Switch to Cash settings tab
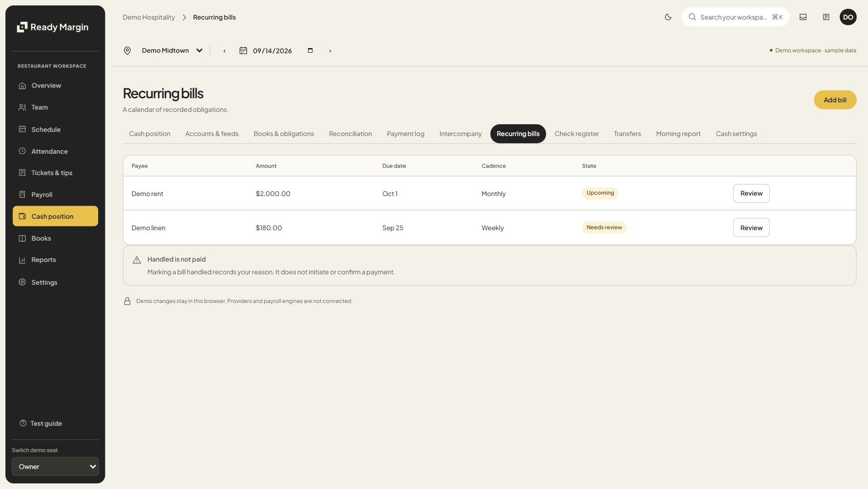 (736, 134)
